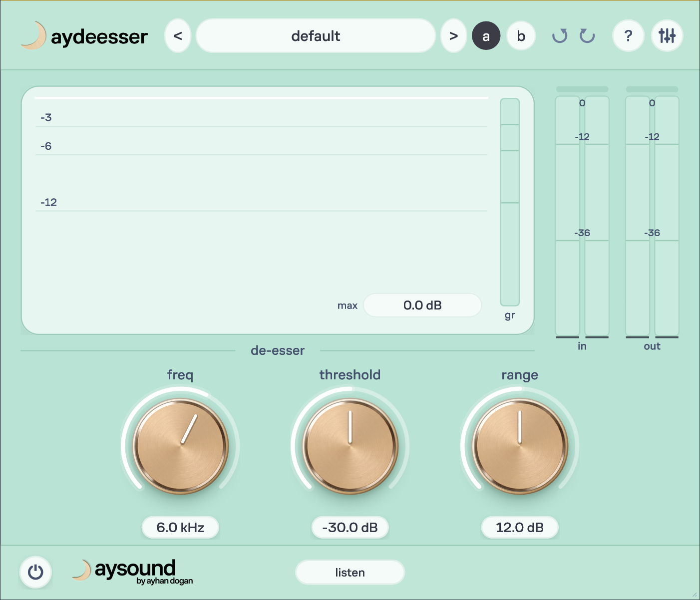Click the 'threshold' knob label
The image size is (700, 600).
coord(350,375)
